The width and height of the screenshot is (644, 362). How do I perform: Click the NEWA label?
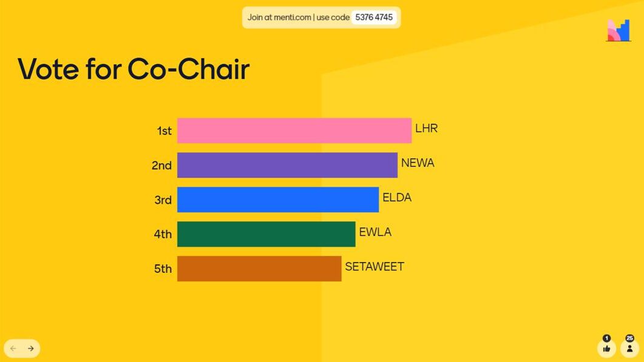coord(418,163)
